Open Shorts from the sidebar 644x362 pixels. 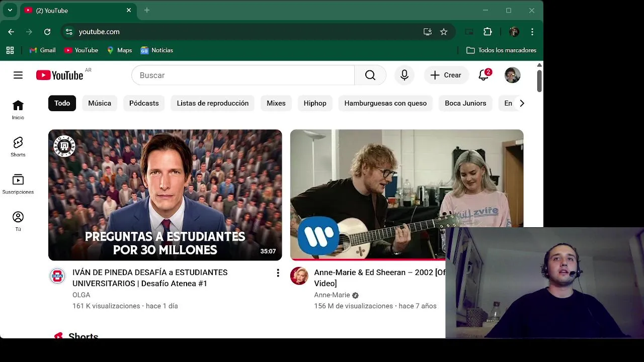18,147
